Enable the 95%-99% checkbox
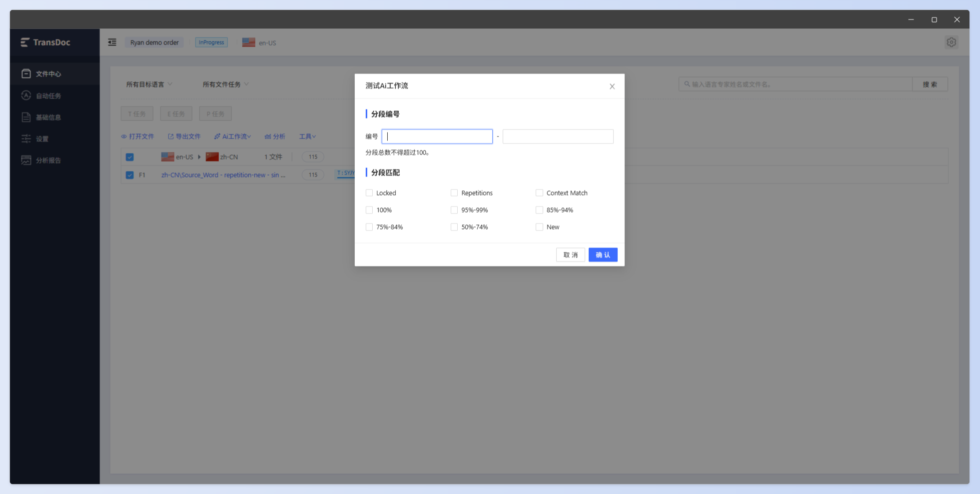 (454, 210)
